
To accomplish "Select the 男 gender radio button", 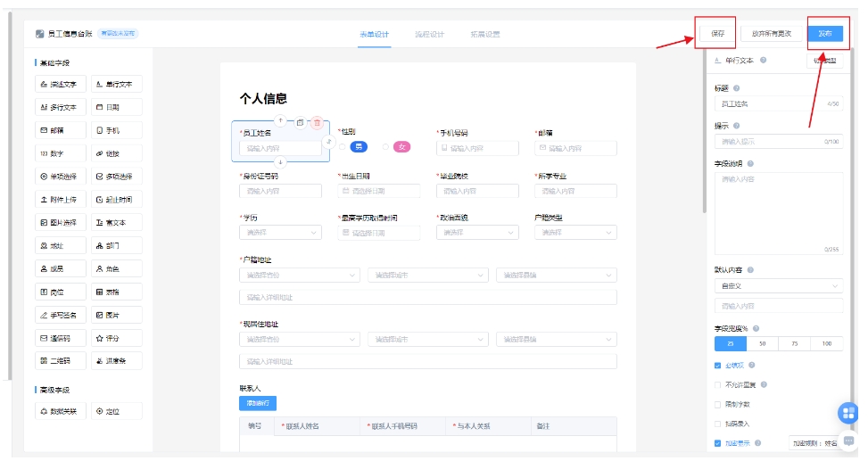I will (357, 146).
